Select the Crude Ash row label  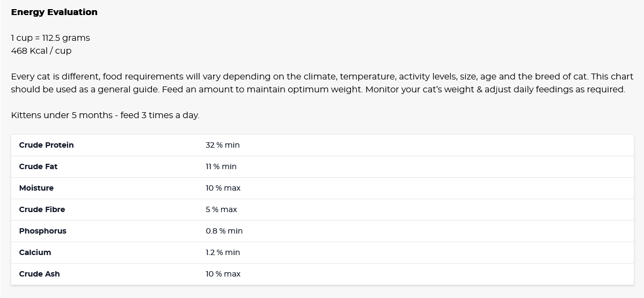coord(39,274)
